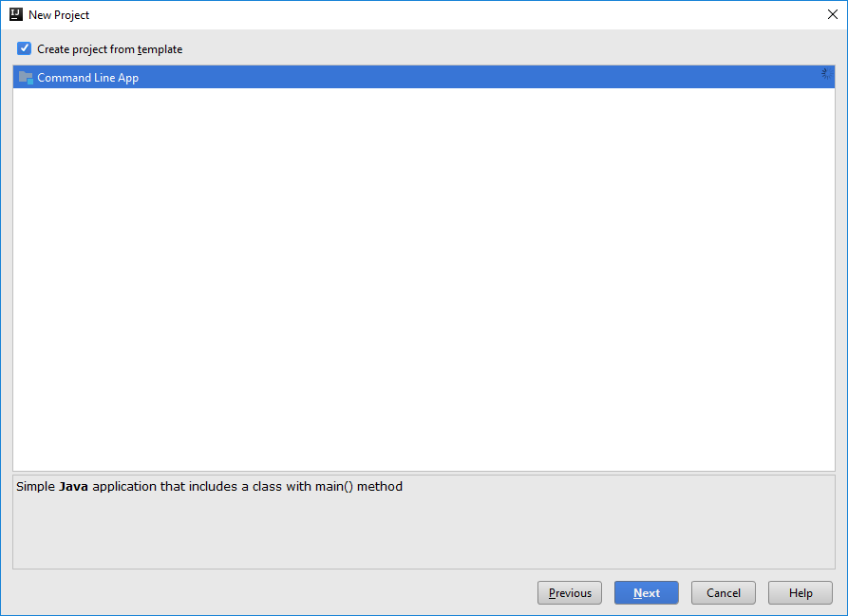The width and height of the screenshot is (848, 616).
Task: Click the IntelliJ IDEA logo in title bar
Action: pyautogui.click(x=16, y=14)
